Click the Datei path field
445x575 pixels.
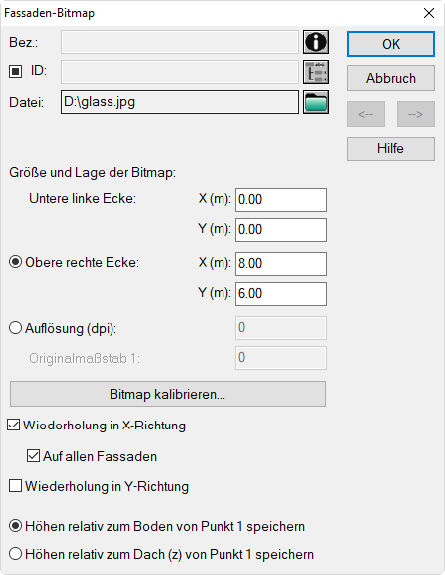tap(180, 102)
